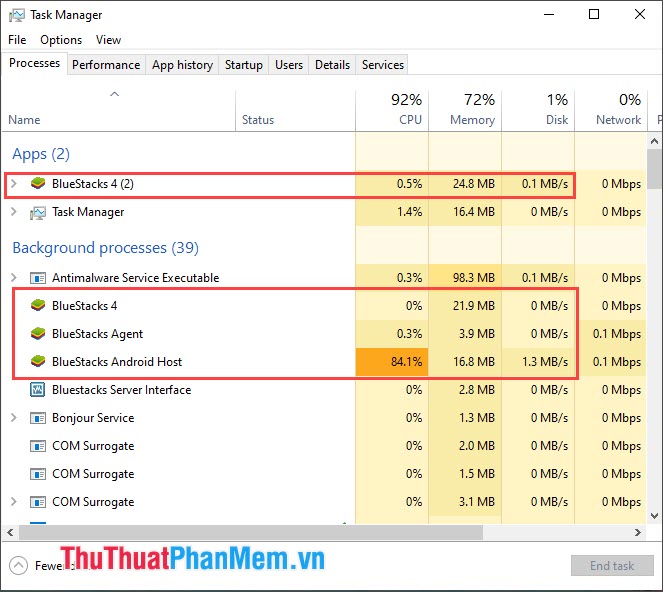The height and width of the screenshot is (592, 663).
Task: Click the horizontal scrollbar thumb
Action: (x=251, y=532)
